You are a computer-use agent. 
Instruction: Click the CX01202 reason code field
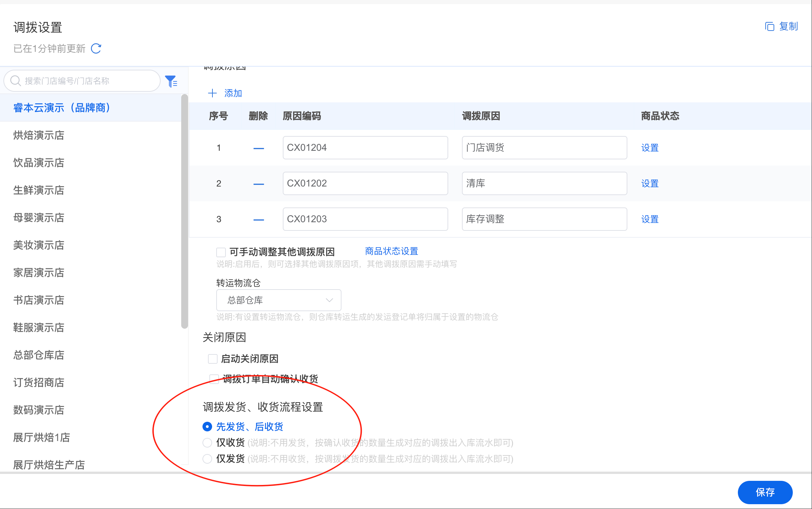[x=365, y=183]
